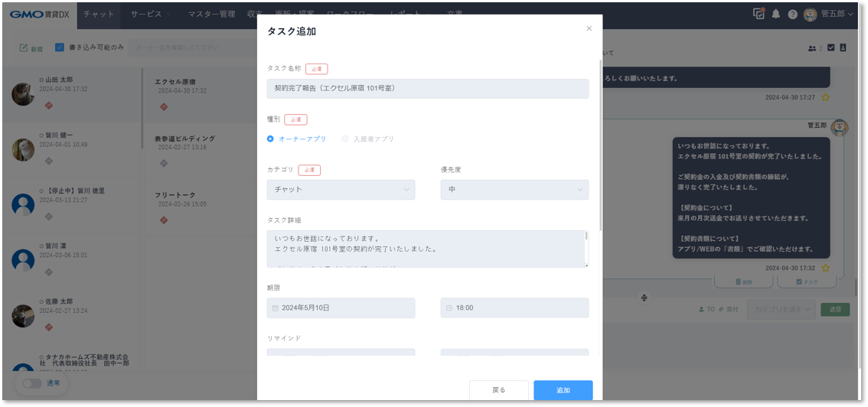Click the calendar icon in 期限 date field

click(276, 308)
